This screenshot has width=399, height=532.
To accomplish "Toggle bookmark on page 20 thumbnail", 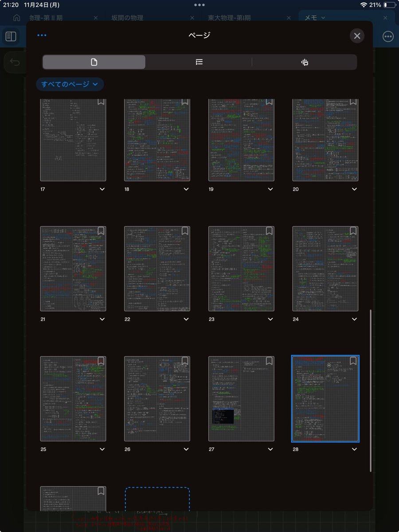I will click(353, 102).
